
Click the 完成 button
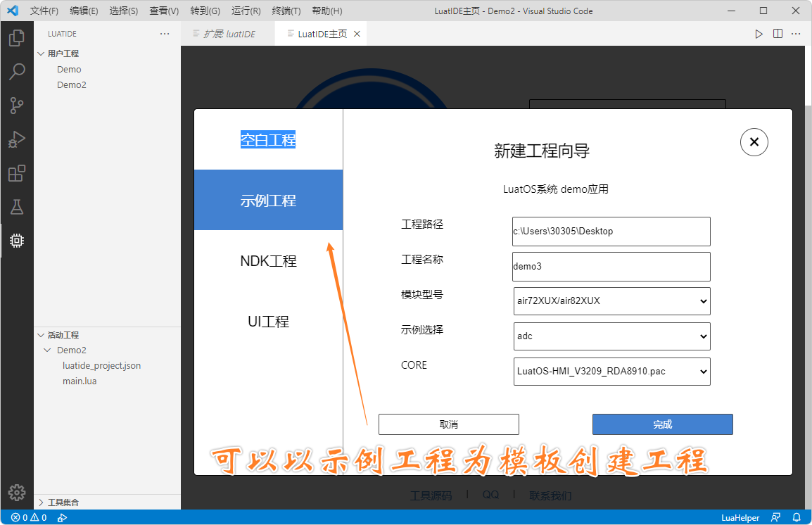[662, 424]
